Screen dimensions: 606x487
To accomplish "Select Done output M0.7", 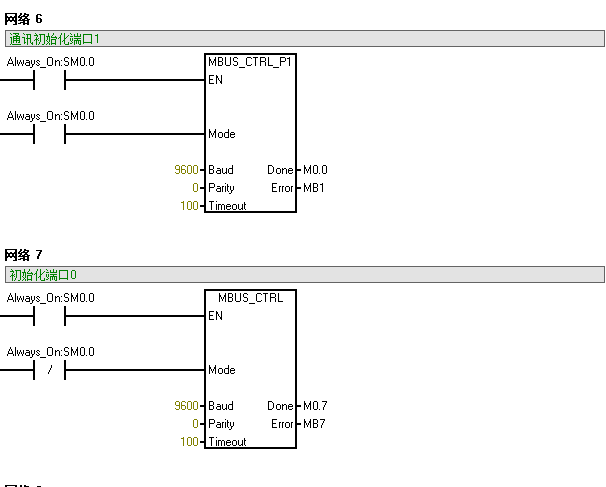I will 315,406.
